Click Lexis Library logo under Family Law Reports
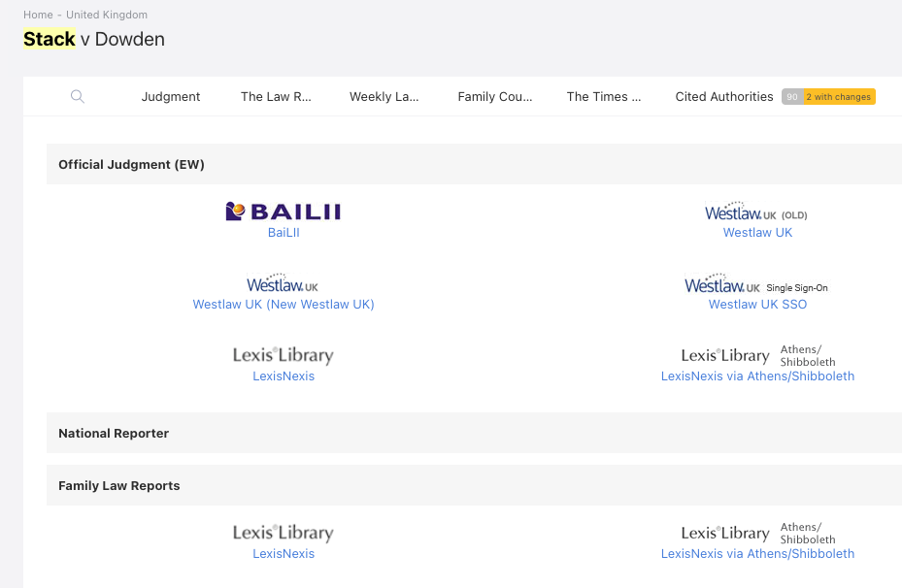The image size is (902, 588). click(x=283, y=534)
